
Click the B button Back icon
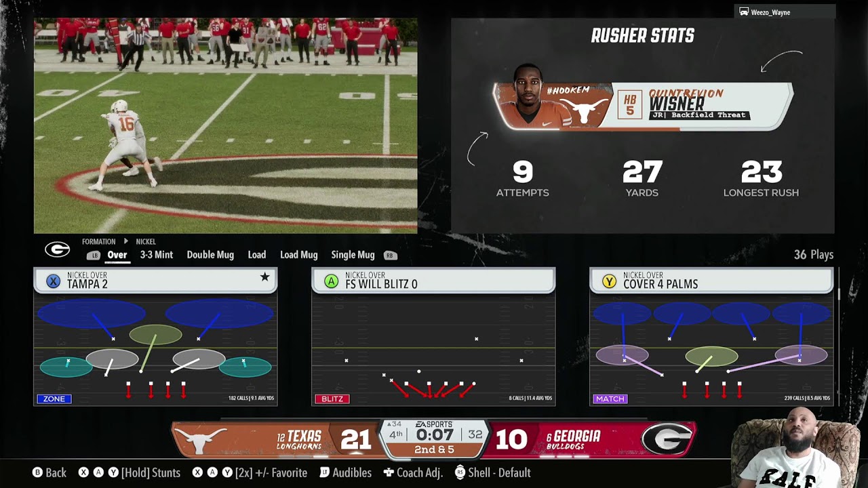click(38, 472)
